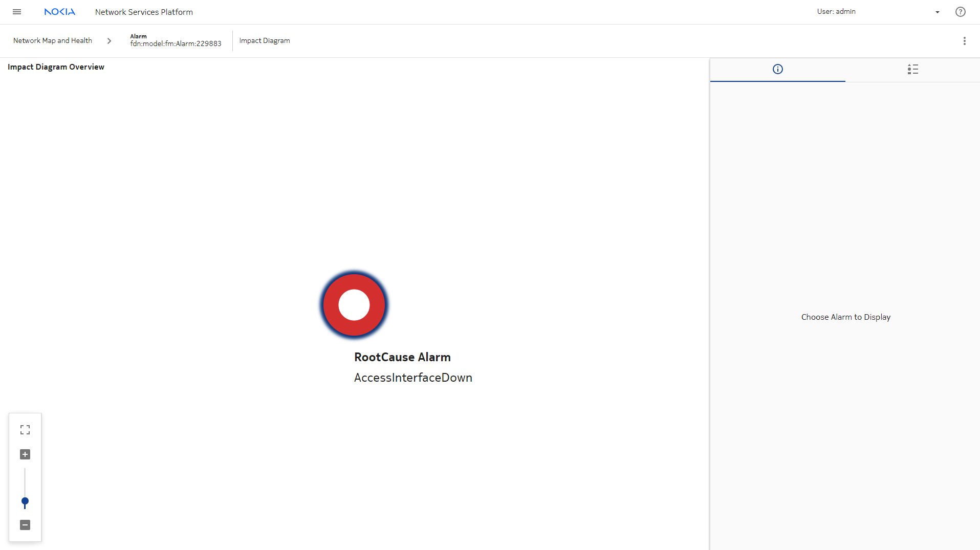Click the AccessInterfaceDown alarm label
Viewport: 980px width, 550px height.
pos(413,378)
